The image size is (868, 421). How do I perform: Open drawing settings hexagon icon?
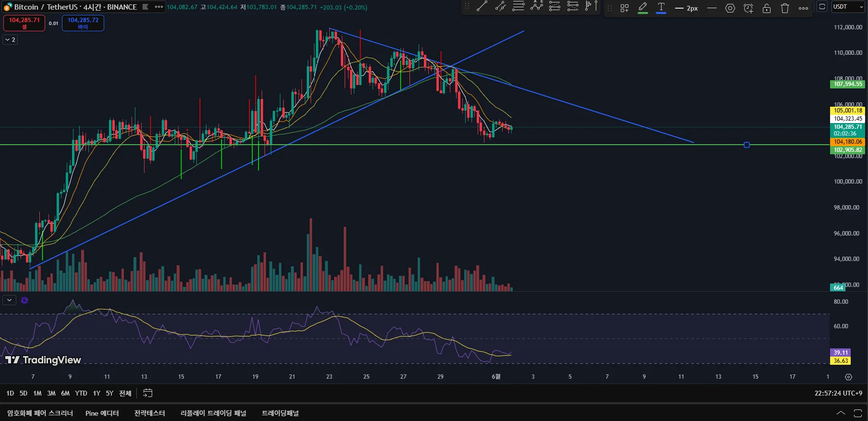click(730, 8)
